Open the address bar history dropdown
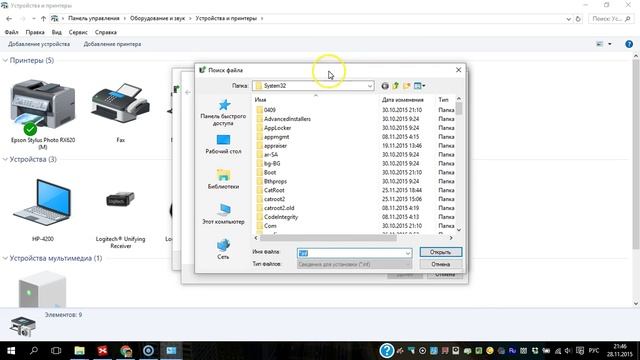 point(568,19)
